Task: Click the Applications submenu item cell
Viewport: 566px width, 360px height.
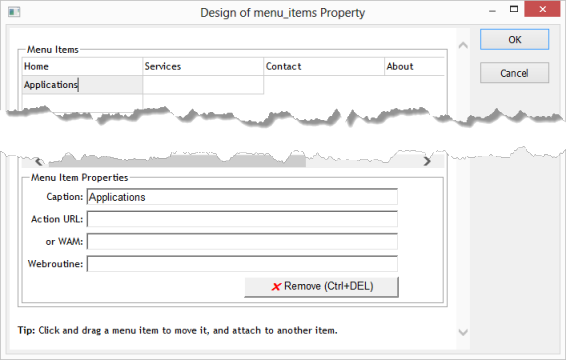Action: 82,85
